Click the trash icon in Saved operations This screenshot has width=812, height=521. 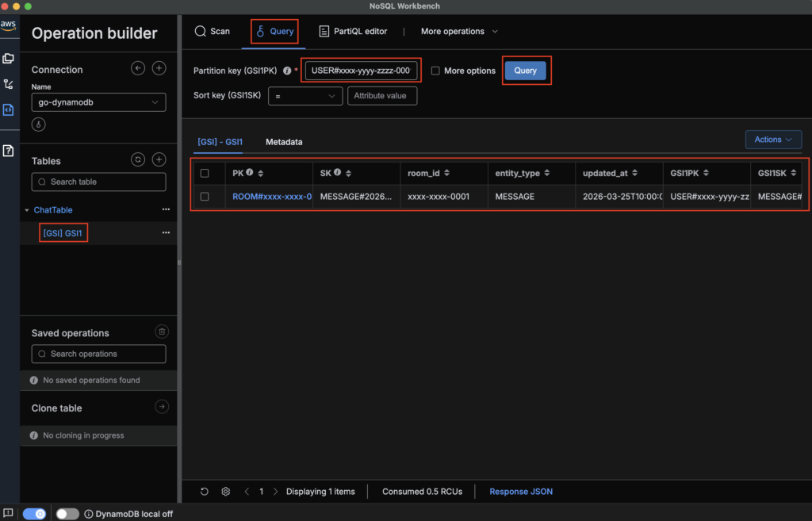pos(161,332)
